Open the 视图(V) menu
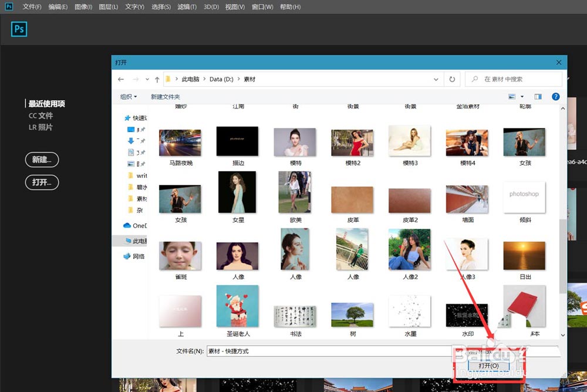 click(x=235, y=6)
